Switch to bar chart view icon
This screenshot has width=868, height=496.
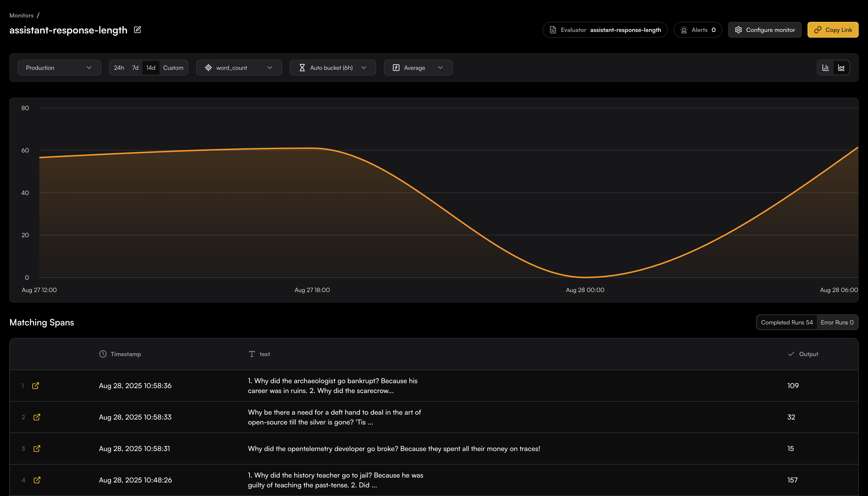(825, 68)
